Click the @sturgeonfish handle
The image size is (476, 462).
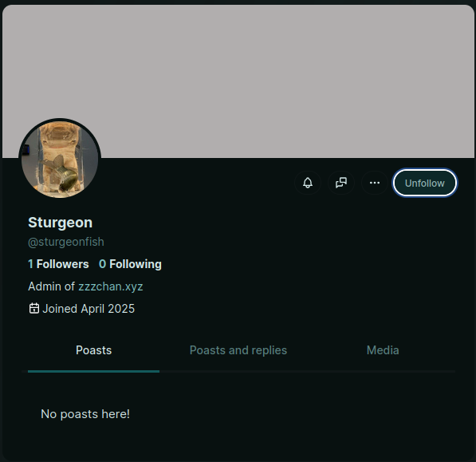point(66,242)
